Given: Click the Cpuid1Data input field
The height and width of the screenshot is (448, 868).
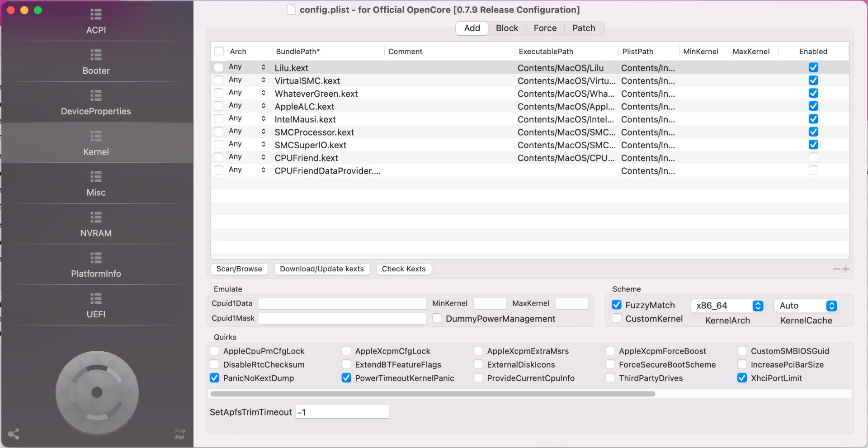Looking at the screenshot, I should pos(342,303).
